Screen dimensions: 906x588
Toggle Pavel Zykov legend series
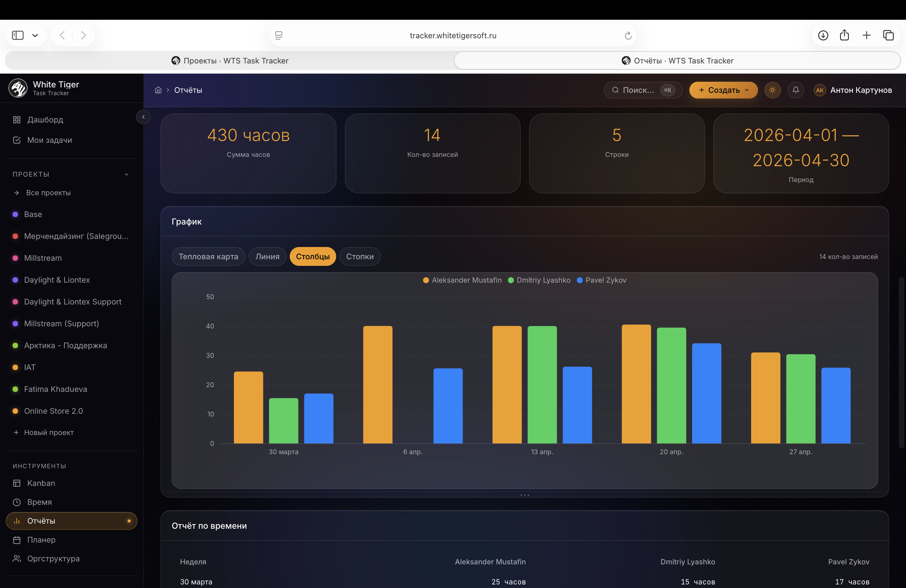pyautogui.click(x=602, y=280)
